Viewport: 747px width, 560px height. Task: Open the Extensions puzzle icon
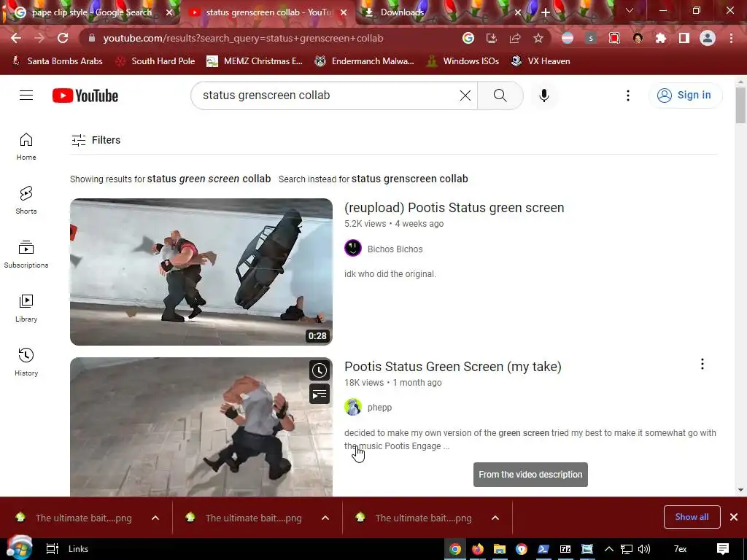click(660, 38)
